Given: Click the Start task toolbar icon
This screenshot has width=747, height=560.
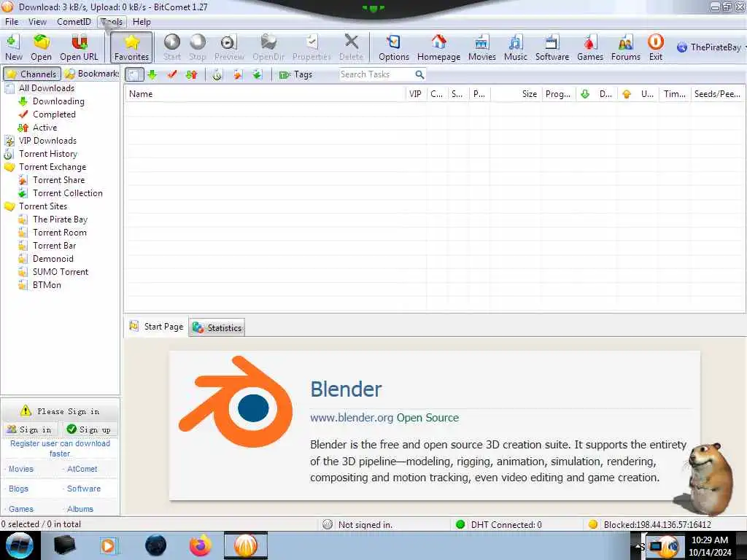Looking at the screenshot, I should click(x=172, y=47).
